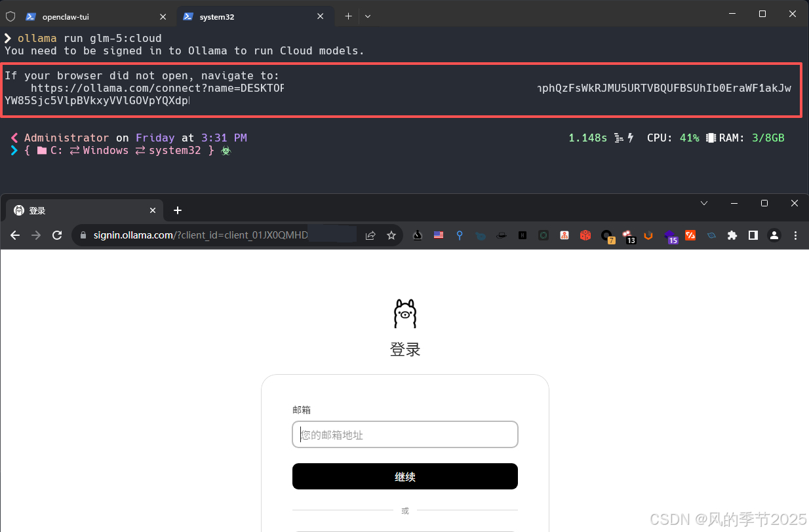Viewport: 809px width, 532px height.
Task: Go forward in the browser
Action: point(36,235)
